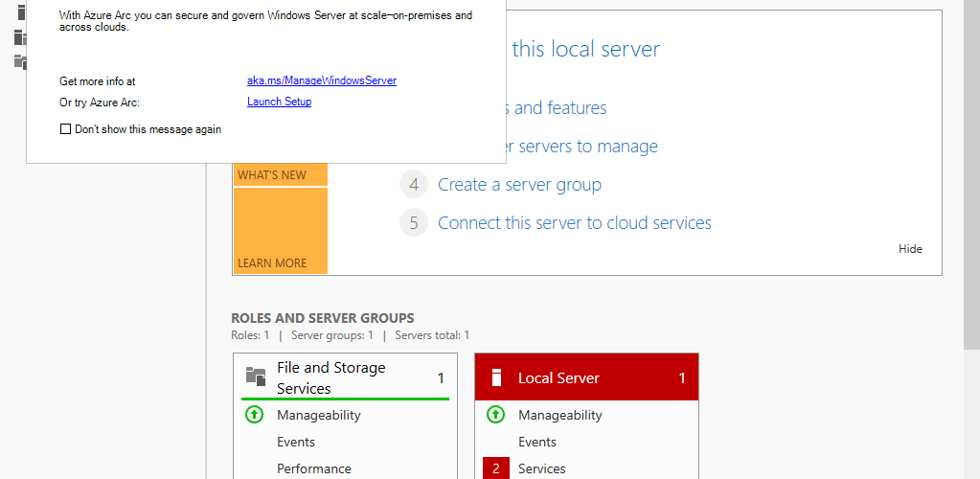This screenshot has height=479, width=980.
Task: Click Create a server group
Action: click(x=519, y=185)
